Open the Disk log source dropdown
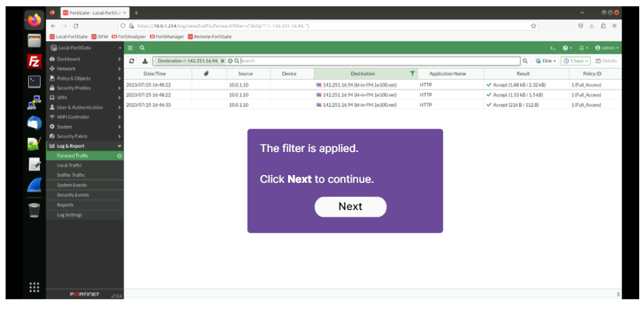 [546, 61]
